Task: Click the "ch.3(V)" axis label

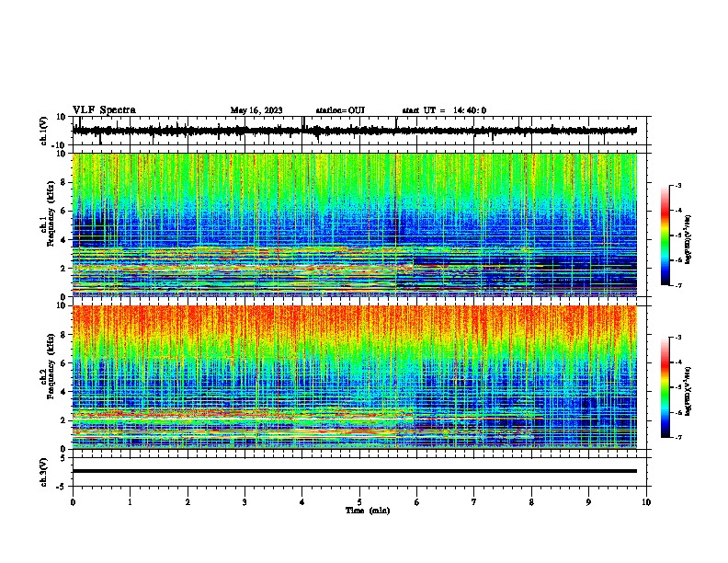Action: pos(44,473)
